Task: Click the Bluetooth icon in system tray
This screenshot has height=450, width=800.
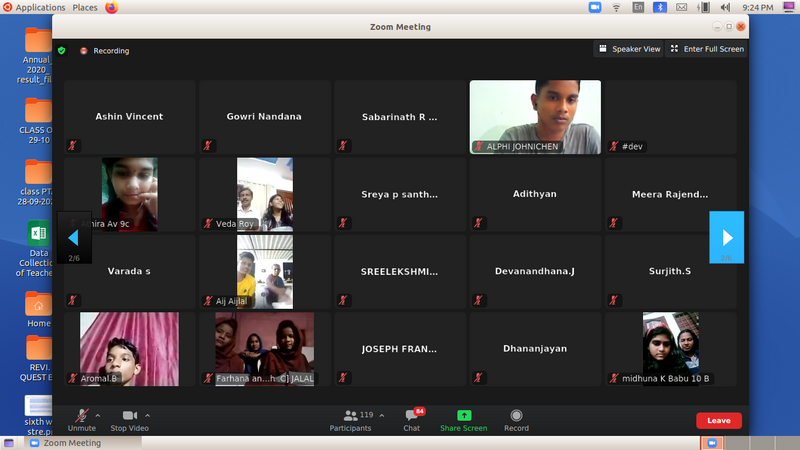Action: [660, 7]
